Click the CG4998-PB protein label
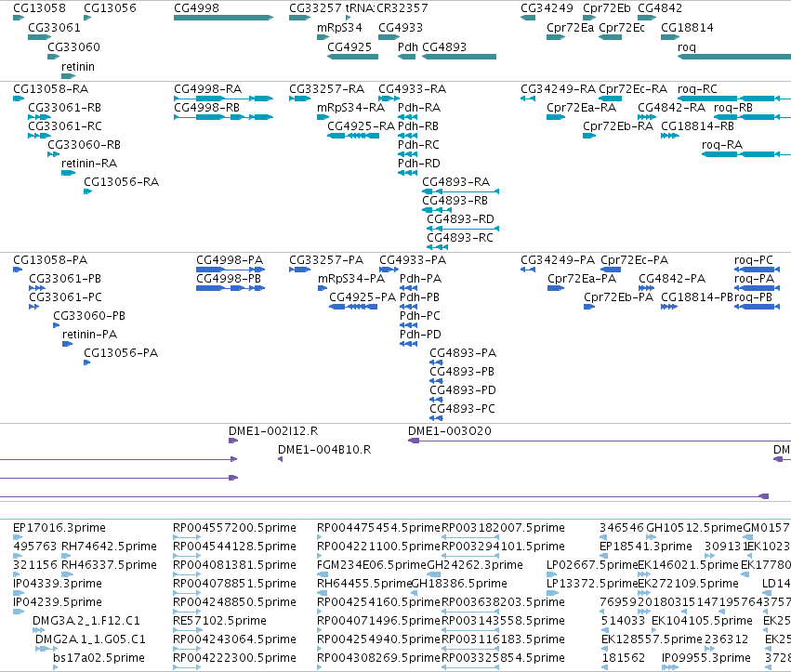Viewport: 791px width, 672px height. [229, 279]
